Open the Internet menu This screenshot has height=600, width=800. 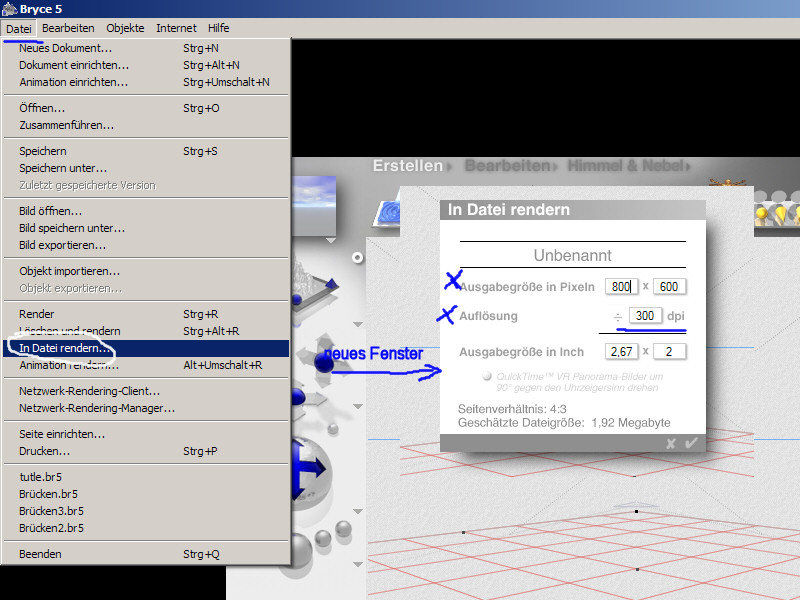(176, 28)
